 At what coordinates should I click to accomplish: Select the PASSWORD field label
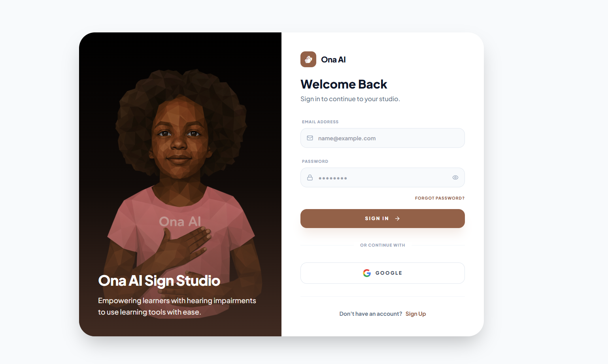point(315,161)
